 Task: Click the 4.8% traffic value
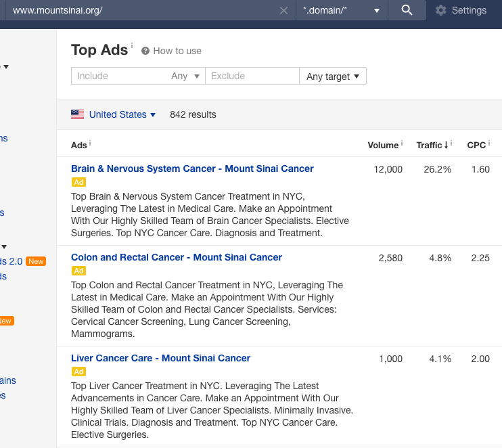(x=440, y=258)
